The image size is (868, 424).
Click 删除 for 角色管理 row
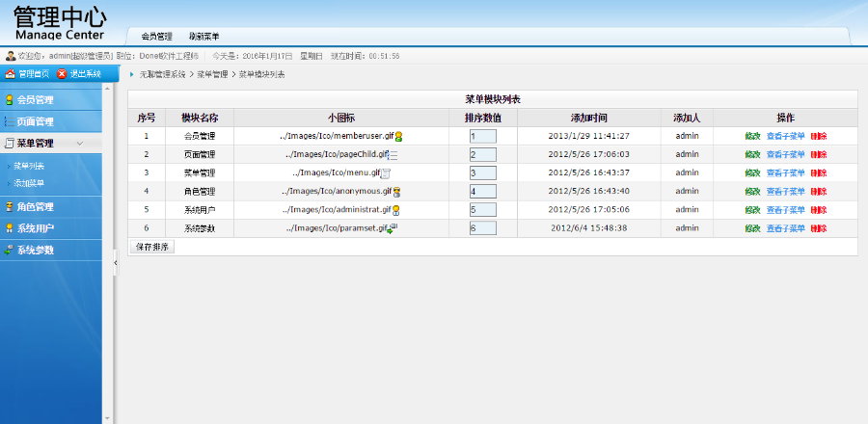point(819,191)
